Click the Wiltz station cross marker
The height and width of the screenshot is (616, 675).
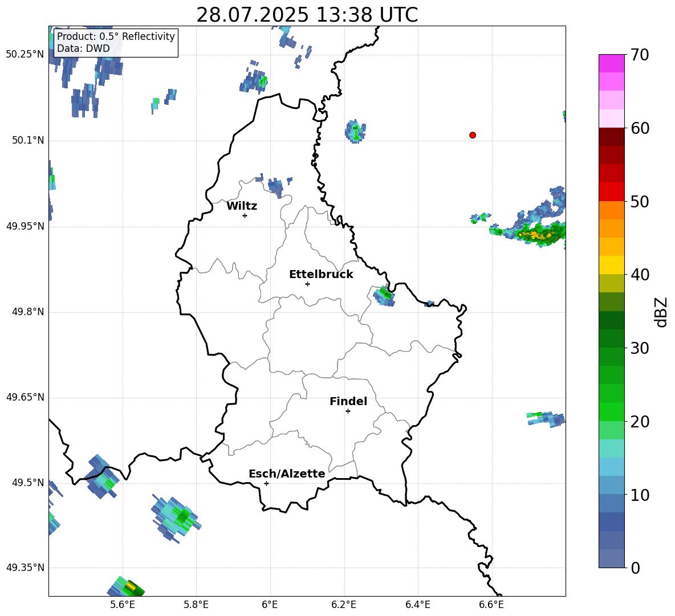[245, 215]
